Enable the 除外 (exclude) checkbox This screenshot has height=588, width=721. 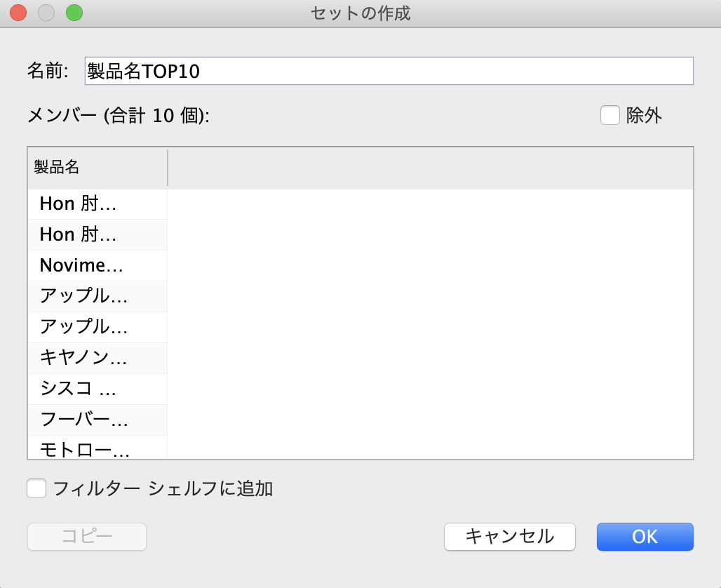point(609,116)
